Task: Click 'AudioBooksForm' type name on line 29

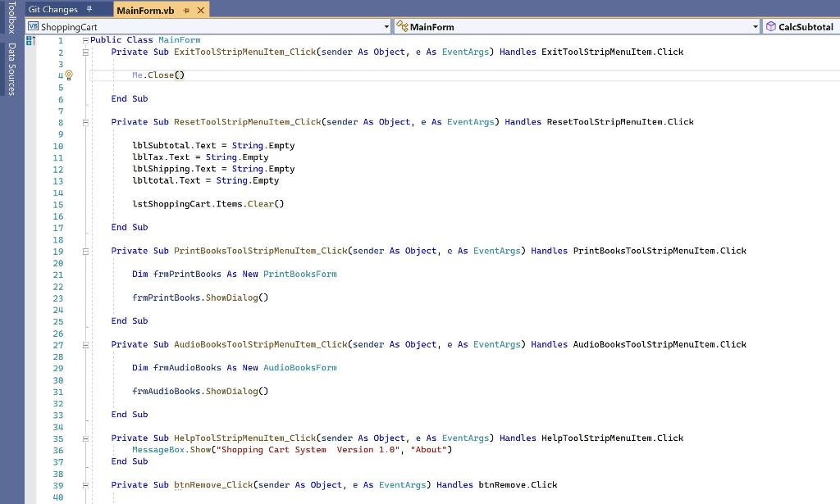Action: click(300, 368)
